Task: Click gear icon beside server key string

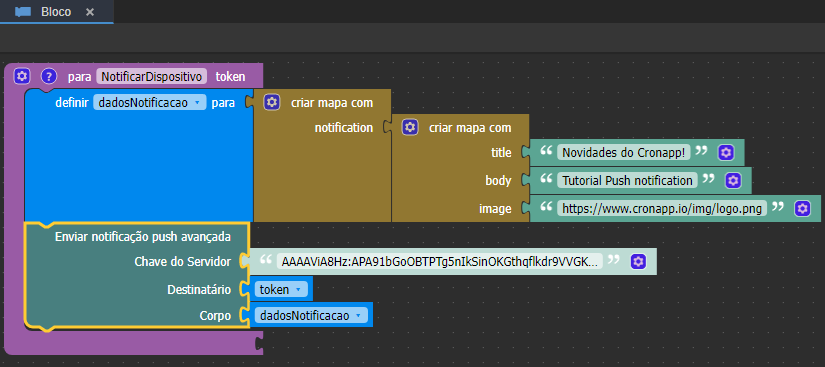Action: tap(638, 261)
